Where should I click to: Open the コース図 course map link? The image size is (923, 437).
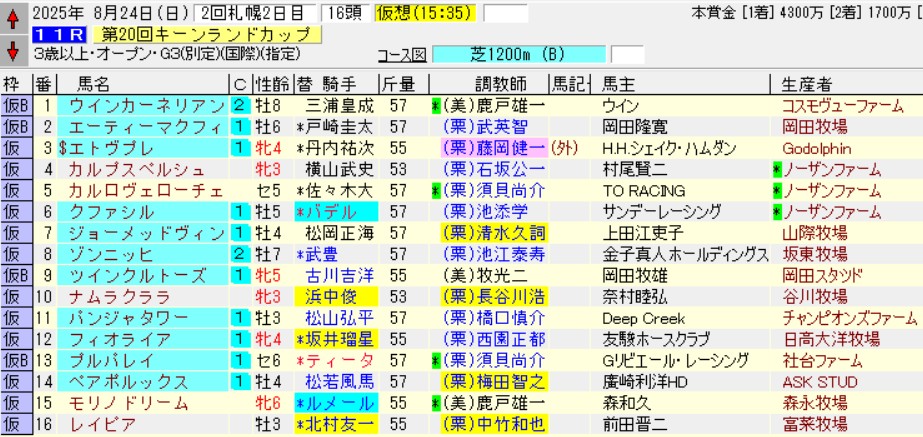400,55
